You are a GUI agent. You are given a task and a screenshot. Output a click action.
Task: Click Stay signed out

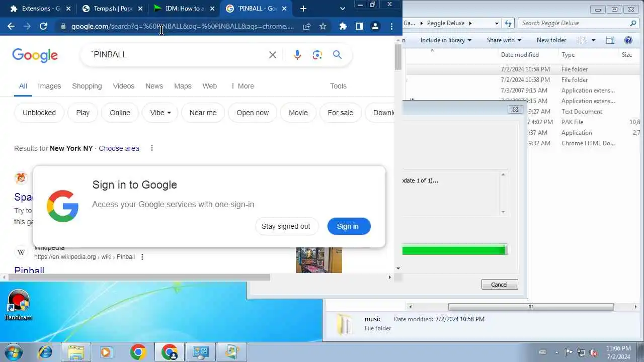tap(286, 226)
